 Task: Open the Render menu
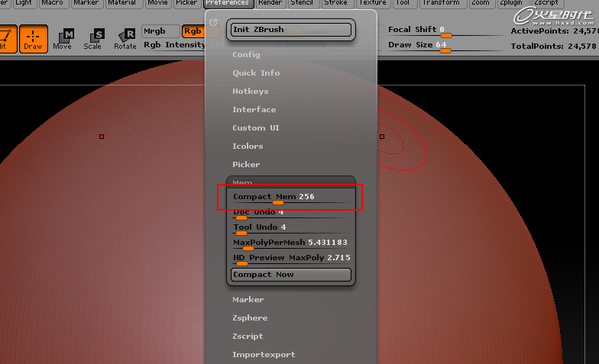tap(270, 3)
